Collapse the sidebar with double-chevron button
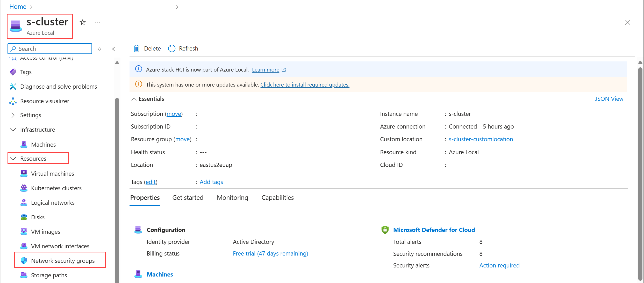Image resolution: width=644 pixels, height=283 pixels. (113, 49)
